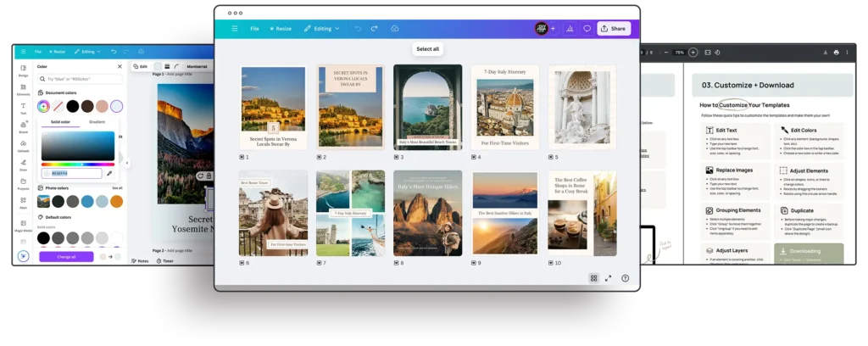Open page 3 arched beach thumbnail
The height and width of the screenshot is (346, 868).
click(427, 107)
